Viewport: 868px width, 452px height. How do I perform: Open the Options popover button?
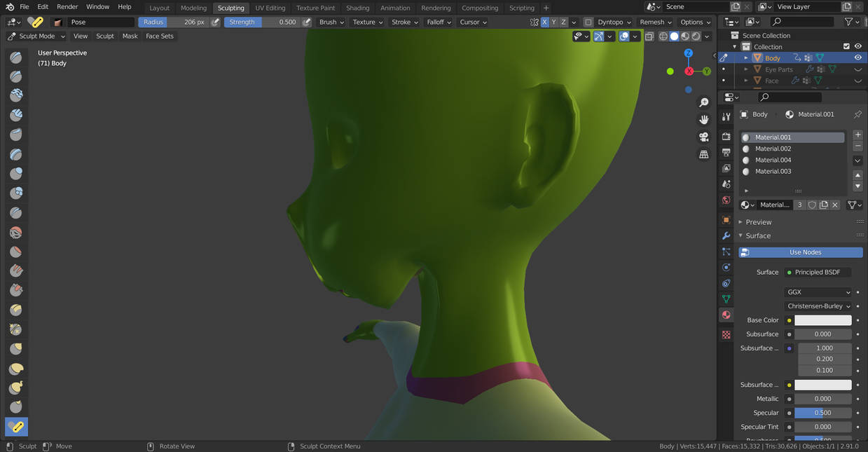(x=696, y=22)
